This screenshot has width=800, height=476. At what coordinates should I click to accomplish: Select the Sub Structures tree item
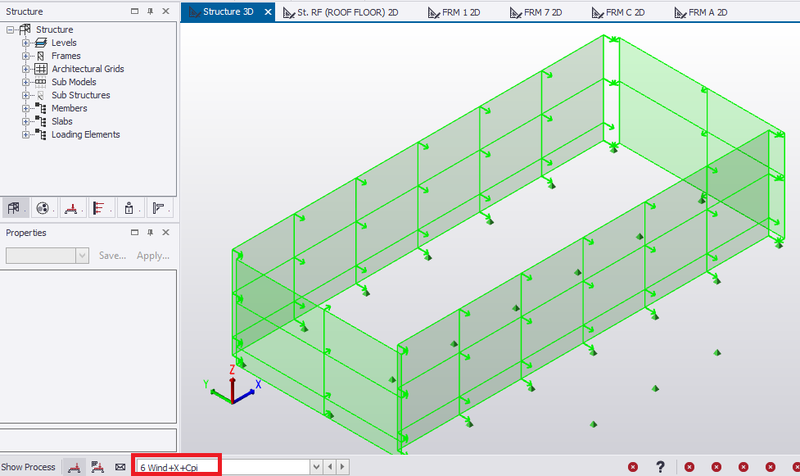81,95
